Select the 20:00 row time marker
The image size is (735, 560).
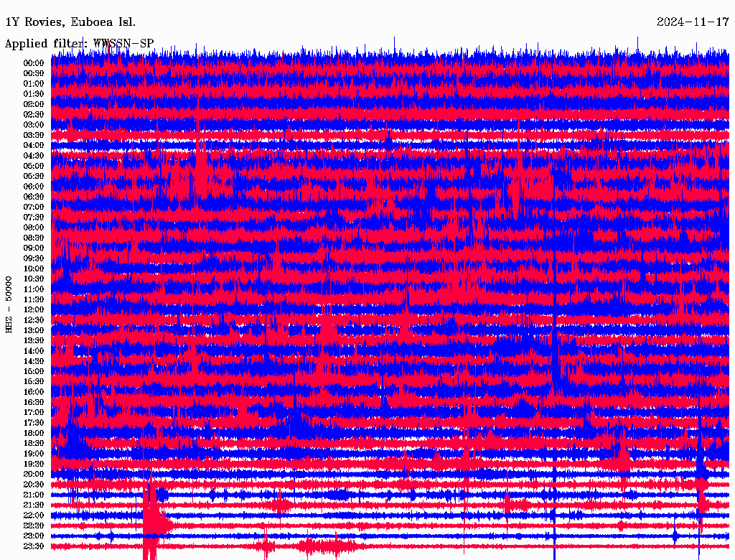[x=34, y=475]
